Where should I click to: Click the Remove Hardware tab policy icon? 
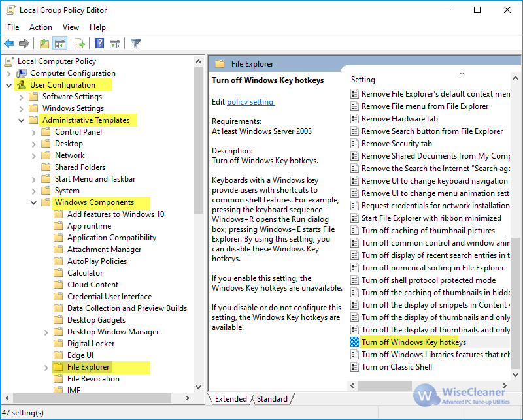(x=354, y=119)
